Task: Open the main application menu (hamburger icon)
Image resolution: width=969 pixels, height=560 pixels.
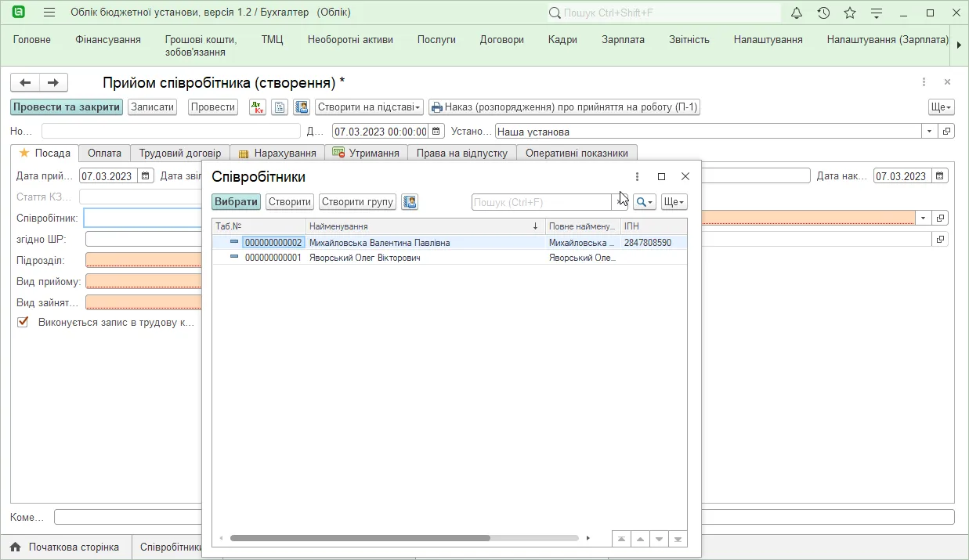Action: pos(49,13)
